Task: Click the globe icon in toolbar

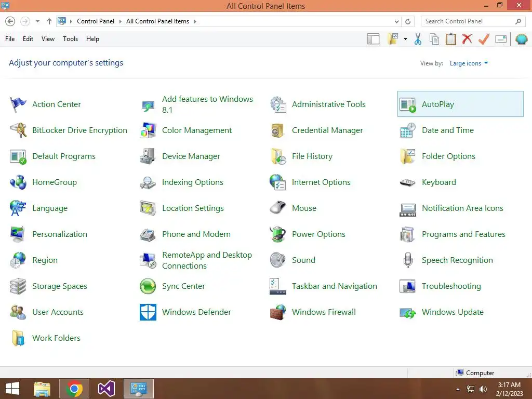Action: tap(522, 39)
